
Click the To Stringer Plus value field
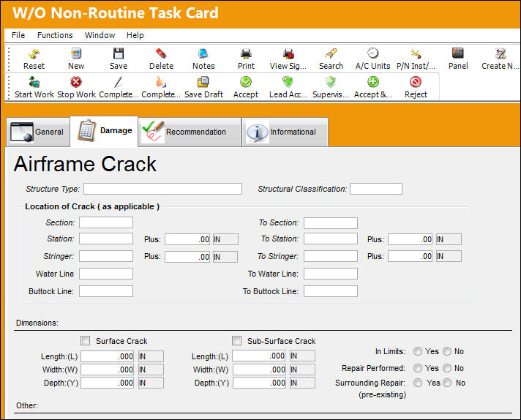[x=410, y=256]
